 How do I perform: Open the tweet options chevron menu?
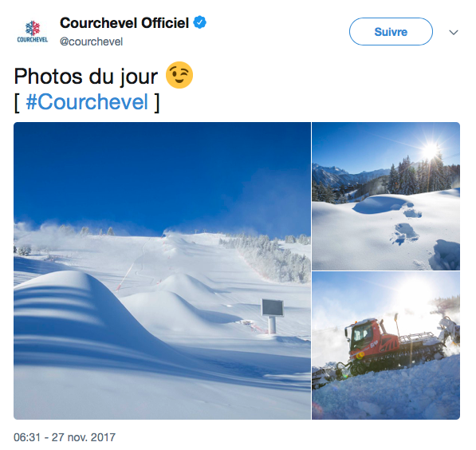pyautogui.click(x=454, y=32)
